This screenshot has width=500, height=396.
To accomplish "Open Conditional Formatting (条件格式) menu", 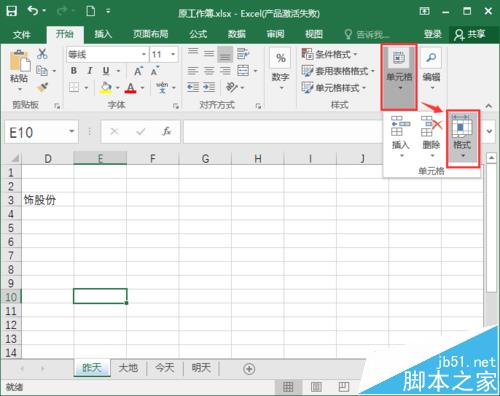I will click(329, 54).
